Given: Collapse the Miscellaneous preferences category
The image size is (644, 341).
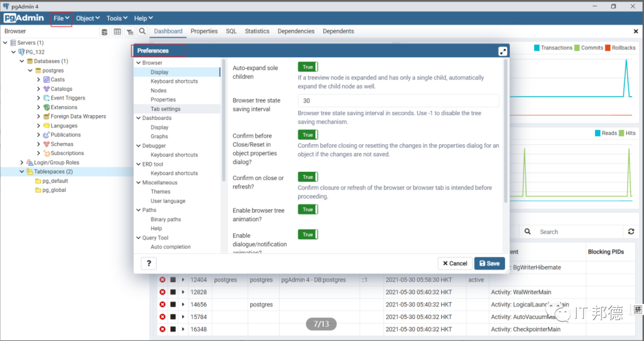Looking at the screenshot, I should pos(138,182).
